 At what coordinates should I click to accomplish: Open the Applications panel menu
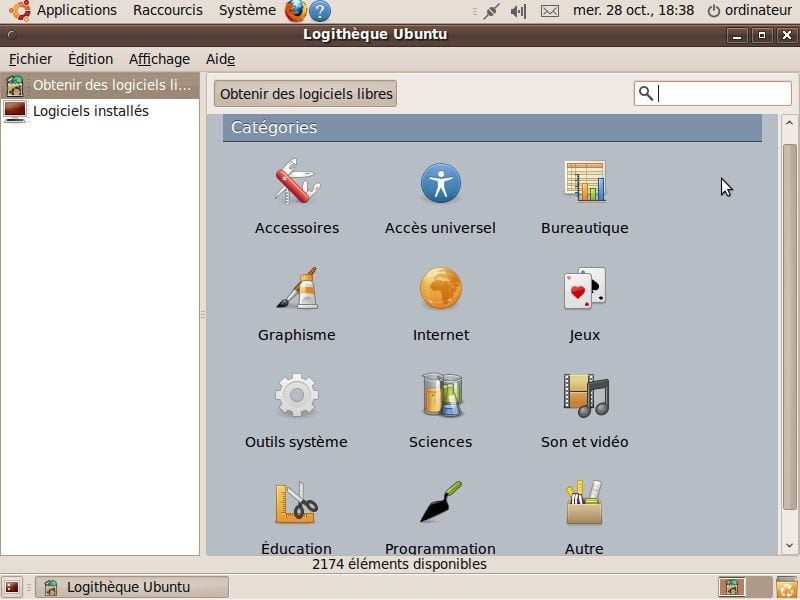coord(77,10)
